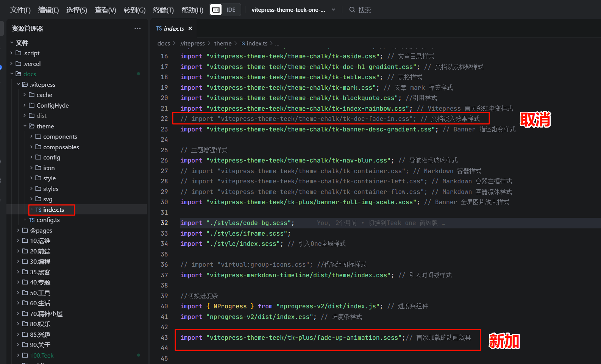This screenshot has width=601, height=364.
Task: Click the 70.精神小屋 folder icon
Action: click(x=25, y=314)
